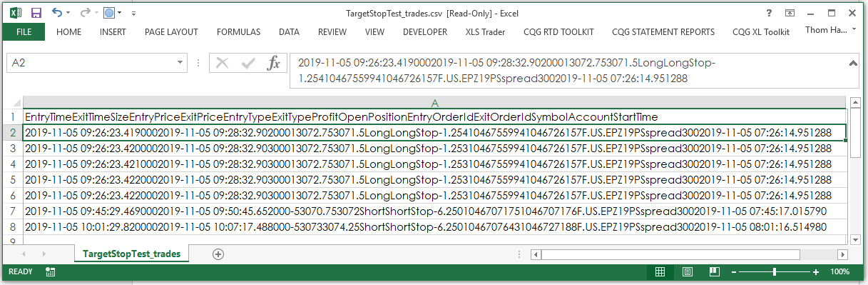Select row 5 header
Image resolution: width=868 pixels, height=285 pixels.
[12, 179]
